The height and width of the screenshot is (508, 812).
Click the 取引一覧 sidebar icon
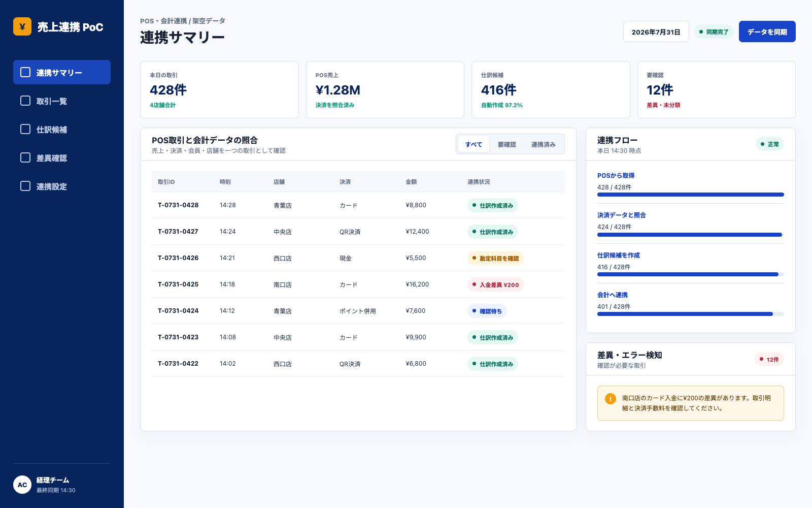(x=25, y=101)
